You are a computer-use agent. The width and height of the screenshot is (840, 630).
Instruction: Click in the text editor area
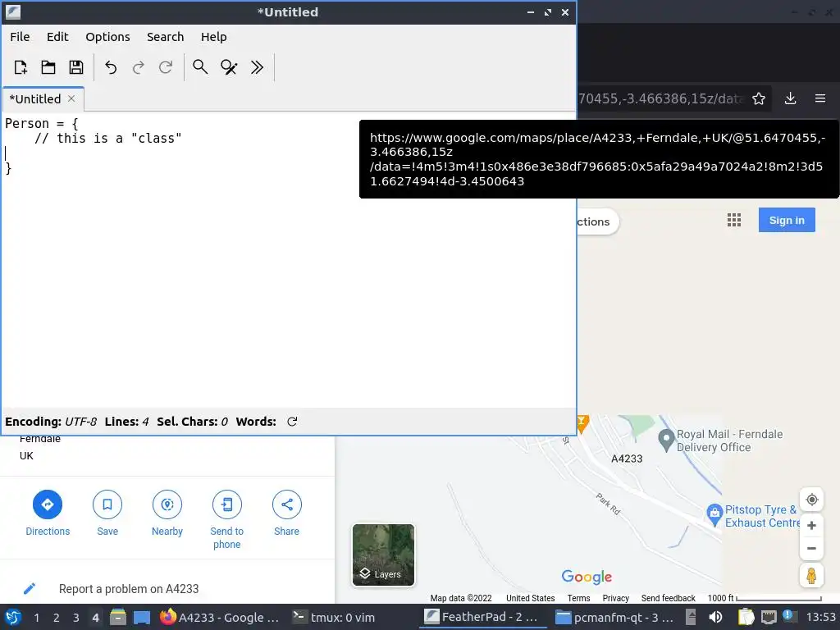(288, 260)
